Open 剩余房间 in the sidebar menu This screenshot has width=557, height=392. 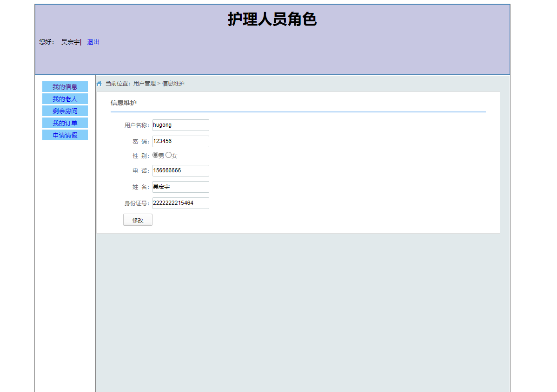65,111
